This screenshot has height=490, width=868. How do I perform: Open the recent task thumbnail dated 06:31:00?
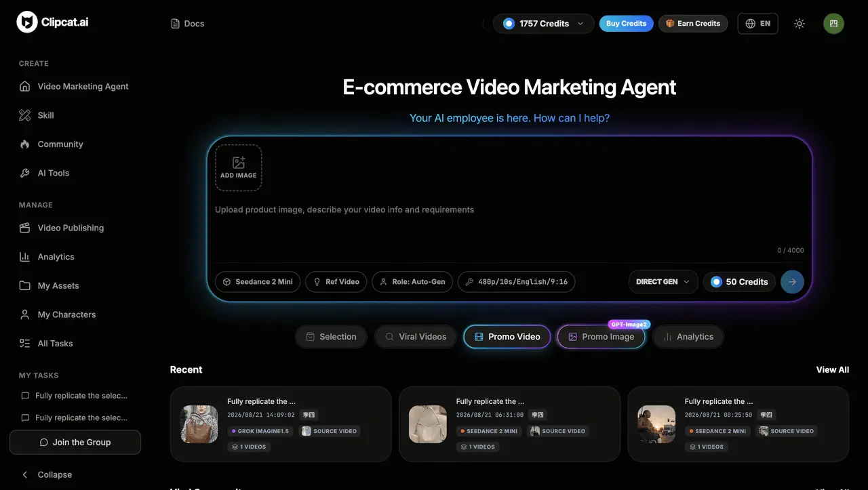[428, 424]
